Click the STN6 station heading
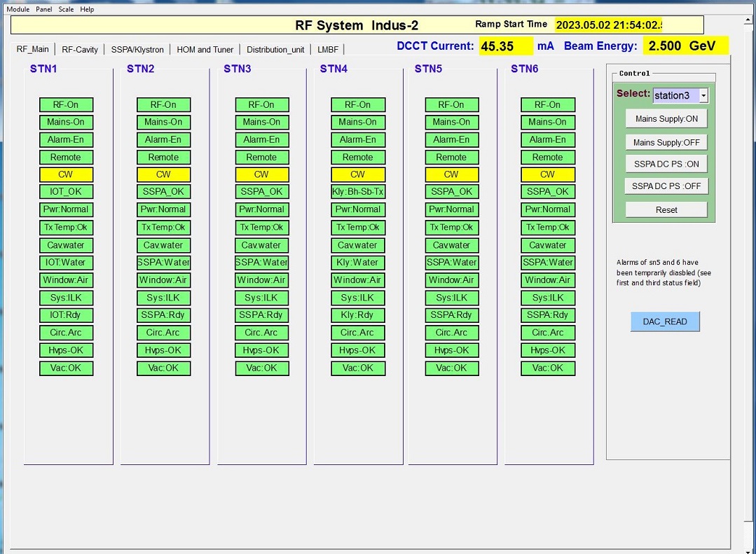756x554 pixels. [525, 69]
